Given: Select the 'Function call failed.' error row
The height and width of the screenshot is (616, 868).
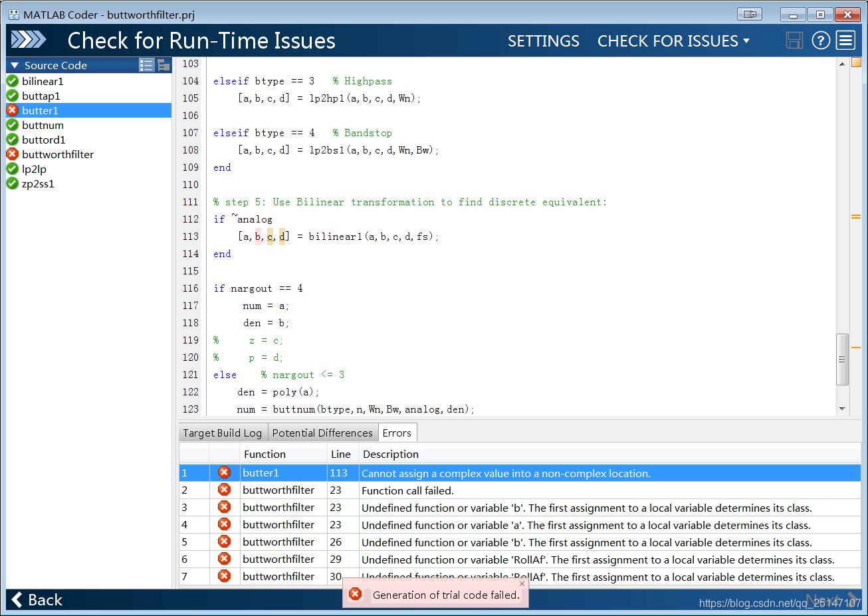Looking at the screenshot, I should [520, 490].
